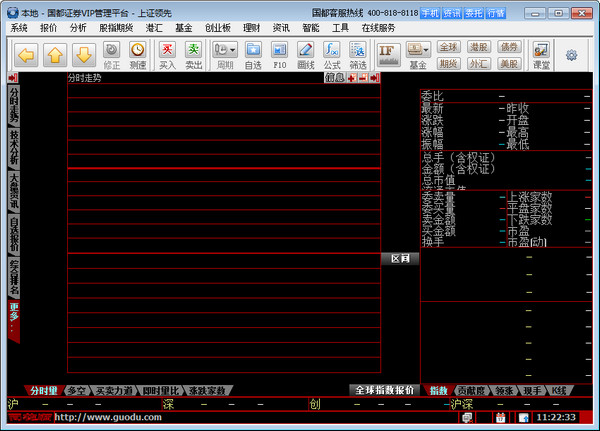Screen dimensions: 600x431
Task: Click the red plus icon beside 信息
Action: (351, 78)
